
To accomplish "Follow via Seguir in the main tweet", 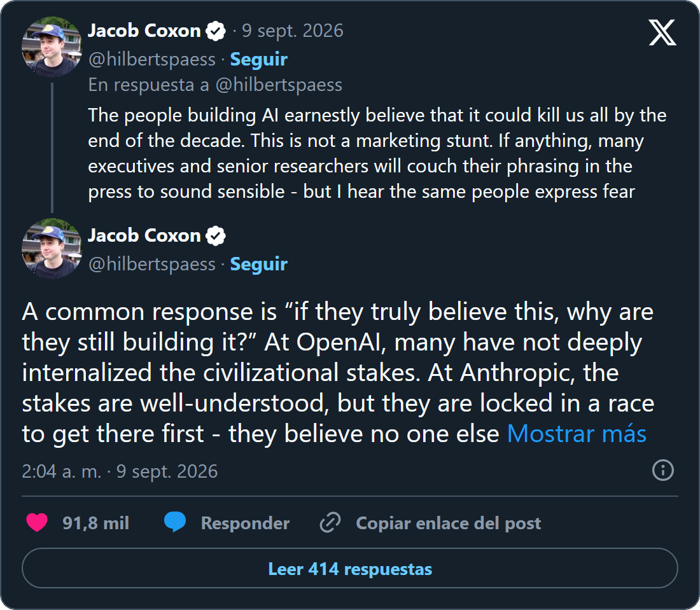I will pos(258,264).
